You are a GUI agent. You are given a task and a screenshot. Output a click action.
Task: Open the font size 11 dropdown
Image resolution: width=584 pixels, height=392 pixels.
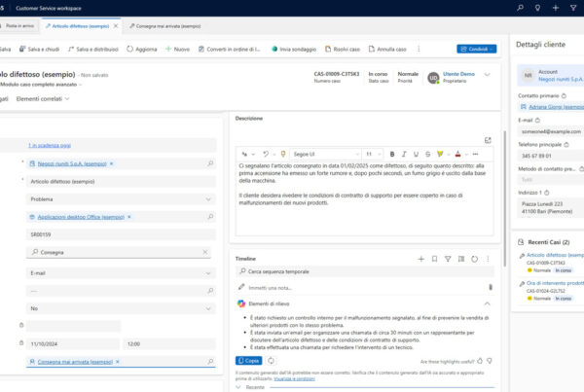coord(373,154)
